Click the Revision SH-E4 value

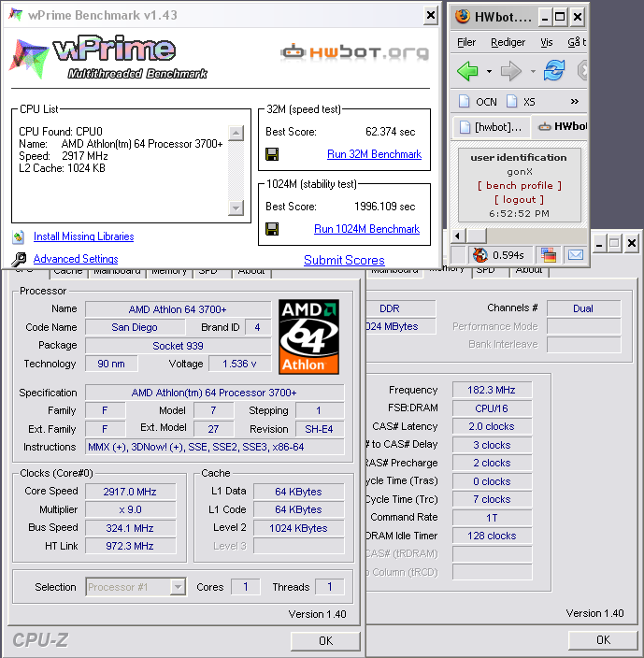(x=319, y=429)
